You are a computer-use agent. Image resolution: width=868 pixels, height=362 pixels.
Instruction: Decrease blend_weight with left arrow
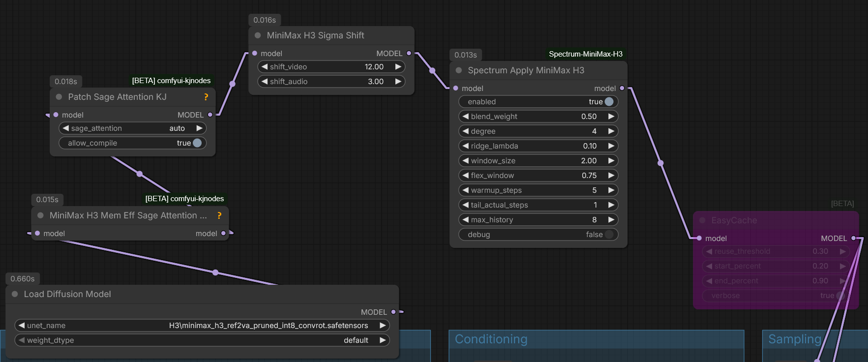[465, 116]
